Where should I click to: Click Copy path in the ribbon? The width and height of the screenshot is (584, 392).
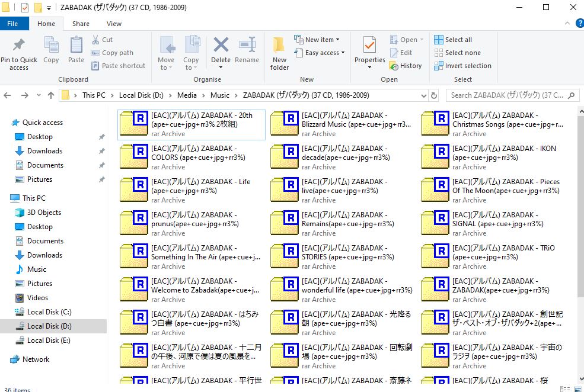click(x=112, y=53)
